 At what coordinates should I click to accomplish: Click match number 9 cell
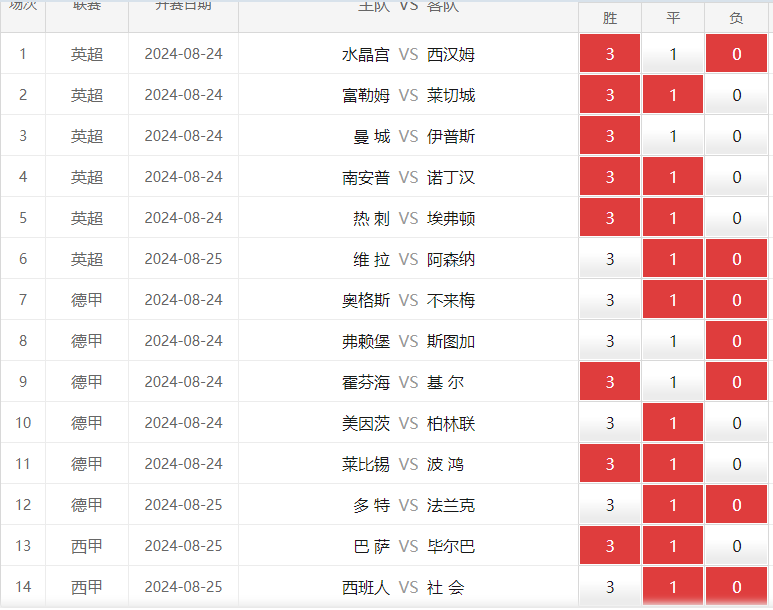pos(23,382)
